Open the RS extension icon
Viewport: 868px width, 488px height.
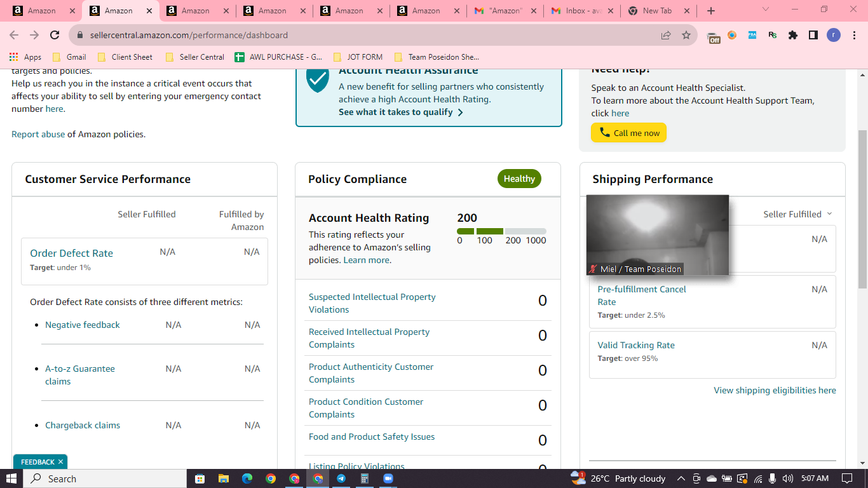click(773, 36)
